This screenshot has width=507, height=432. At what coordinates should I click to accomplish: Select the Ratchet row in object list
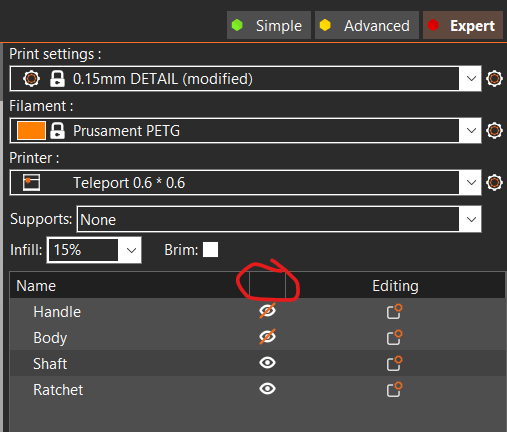(x=257, y=389)
